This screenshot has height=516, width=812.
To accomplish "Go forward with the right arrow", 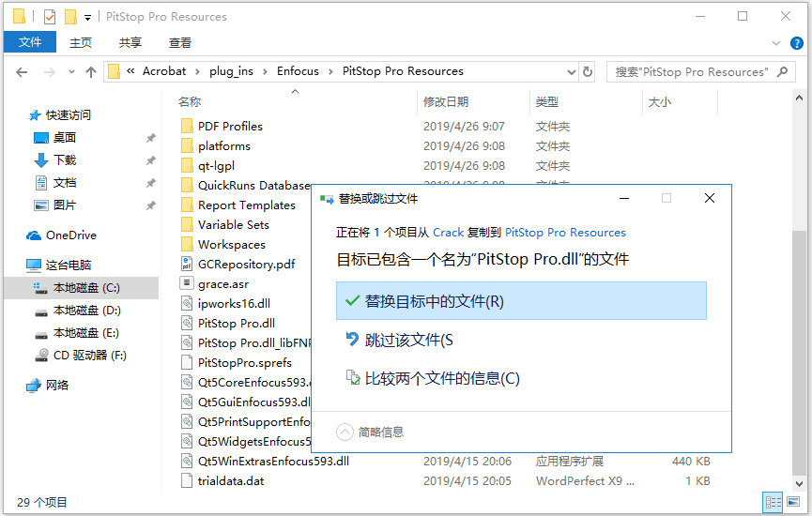I will tap(49, 72).
